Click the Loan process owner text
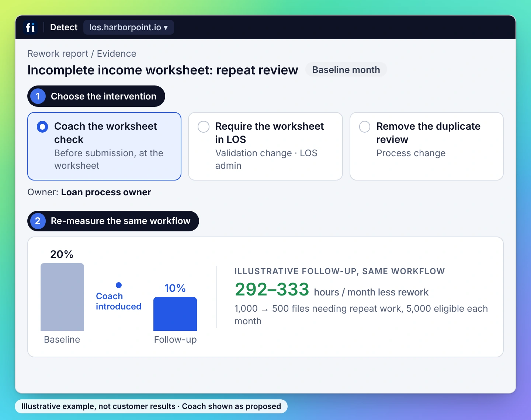Screen dimensions: 531x420 pos(106,192)
